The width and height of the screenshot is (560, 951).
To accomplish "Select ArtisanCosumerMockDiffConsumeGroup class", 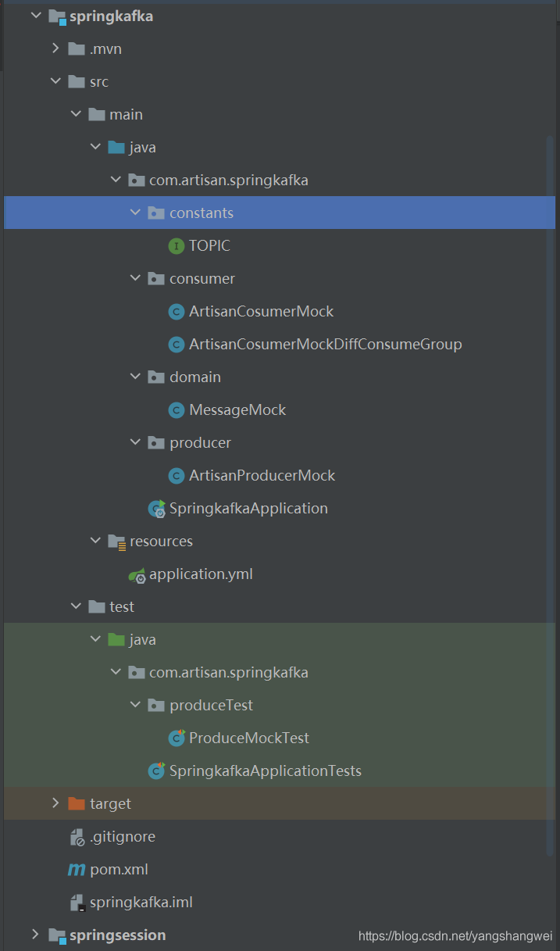I will [x=325, y=345].
